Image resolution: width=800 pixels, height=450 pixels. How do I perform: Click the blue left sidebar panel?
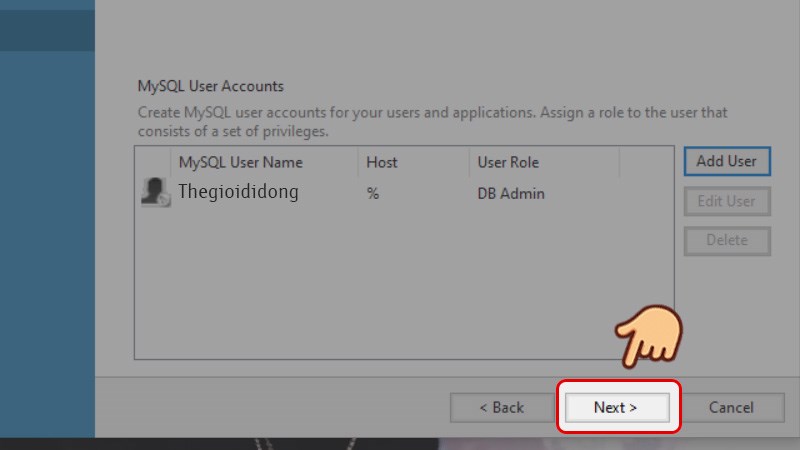coord(47,250)
